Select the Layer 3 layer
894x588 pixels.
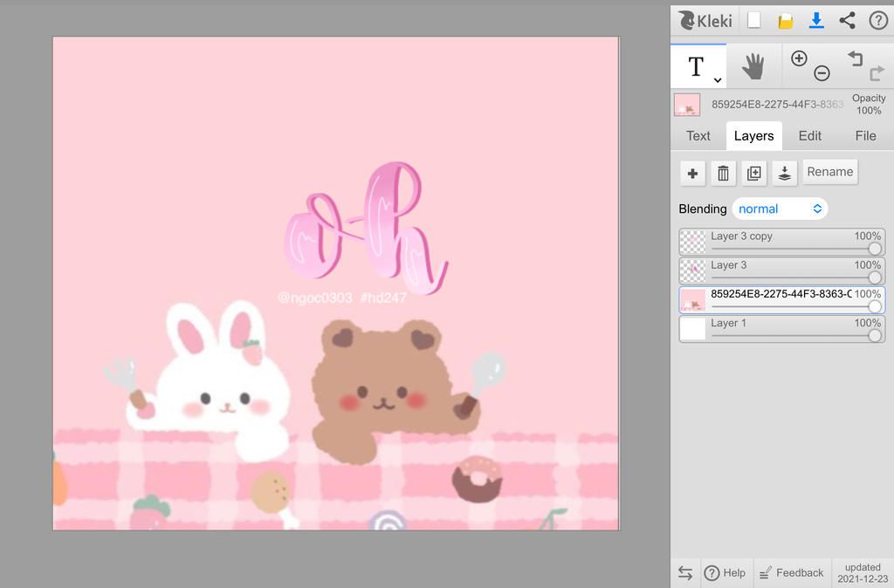tap(782, 270)
